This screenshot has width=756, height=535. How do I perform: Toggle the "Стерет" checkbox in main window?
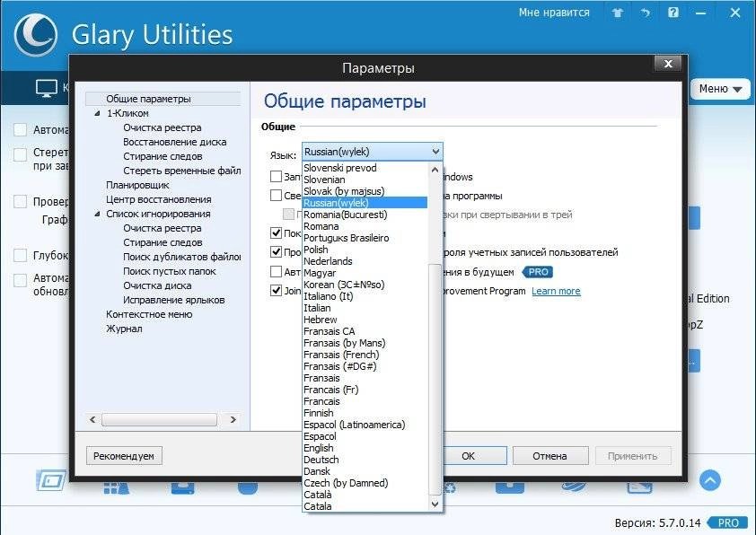click(21, 154)
